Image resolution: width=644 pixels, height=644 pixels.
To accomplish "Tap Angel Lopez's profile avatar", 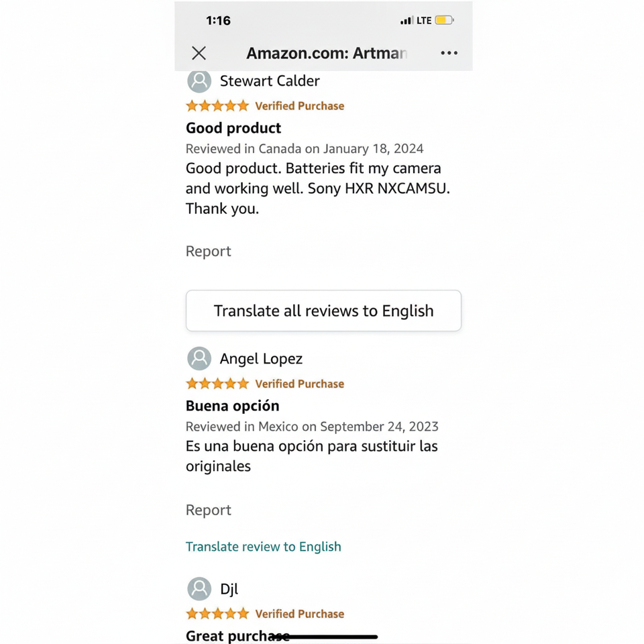I will tap(199, 359).
